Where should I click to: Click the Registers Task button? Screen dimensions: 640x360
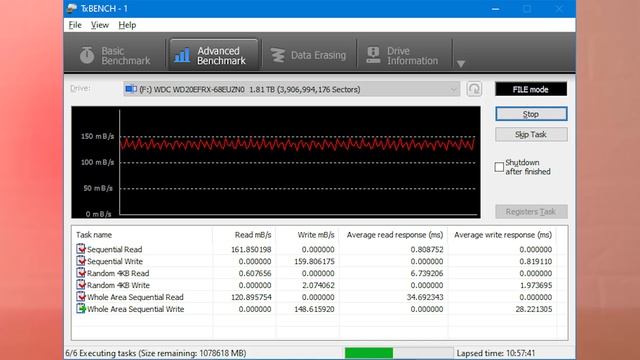point(531,211)
